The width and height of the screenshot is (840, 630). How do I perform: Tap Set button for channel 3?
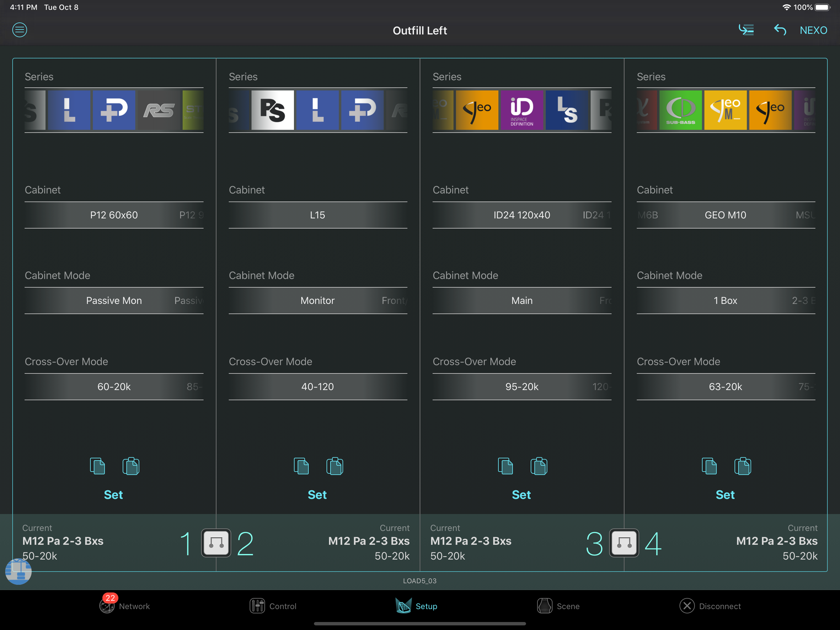pos(521,495)
